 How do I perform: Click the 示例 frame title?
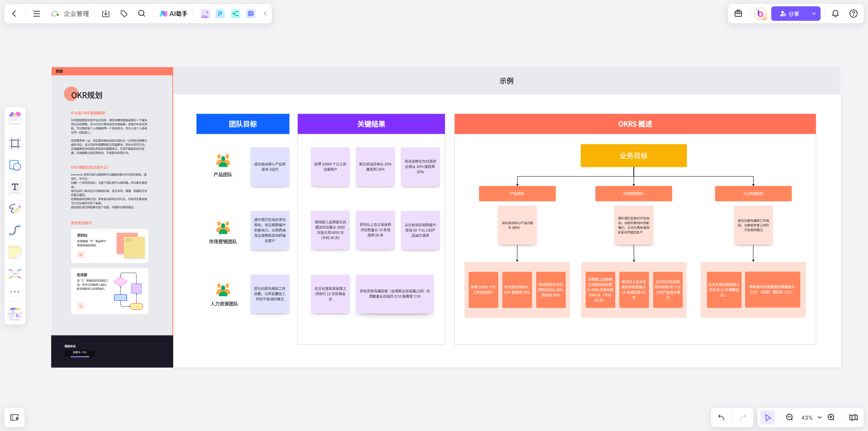tap(506, 81)
